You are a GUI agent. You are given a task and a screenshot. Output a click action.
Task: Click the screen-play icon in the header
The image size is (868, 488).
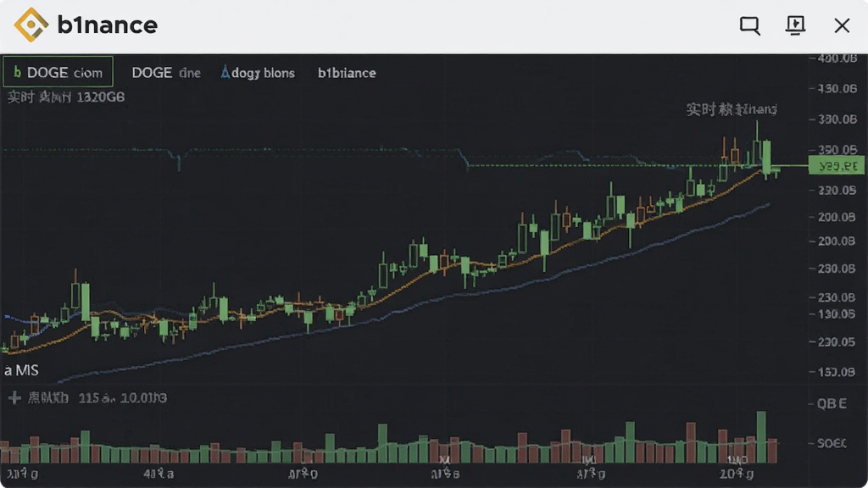coord(795,25)
